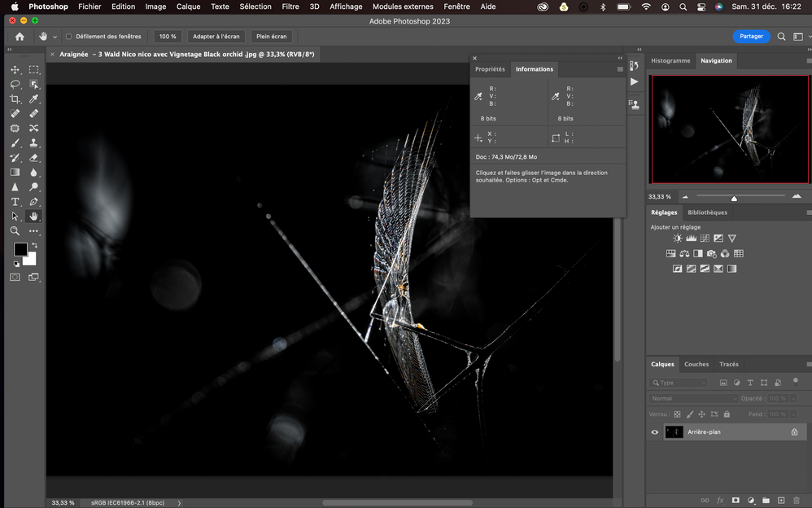
Task: Select the Horizontal Type tool
Action: click(15, 202)
